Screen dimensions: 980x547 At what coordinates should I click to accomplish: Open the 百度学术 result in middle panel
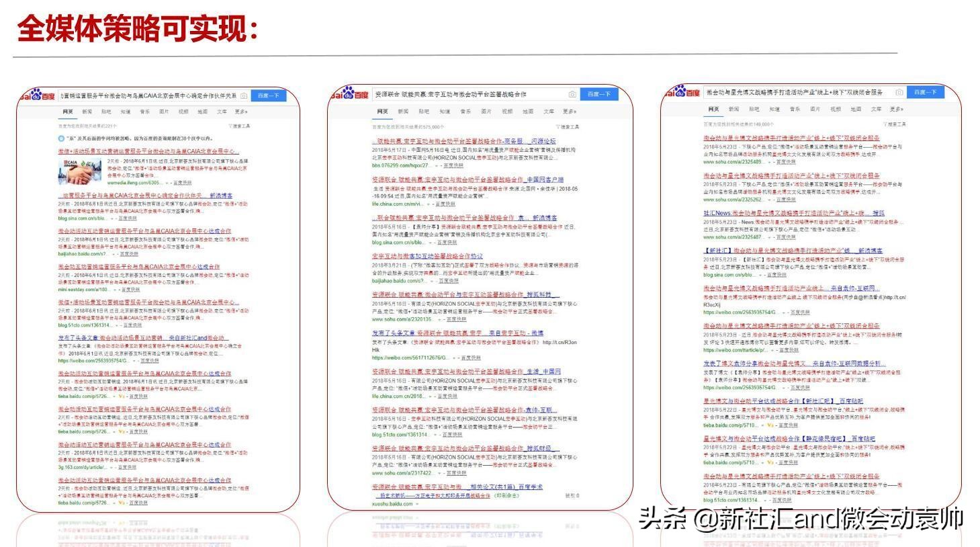click(457, 487)
